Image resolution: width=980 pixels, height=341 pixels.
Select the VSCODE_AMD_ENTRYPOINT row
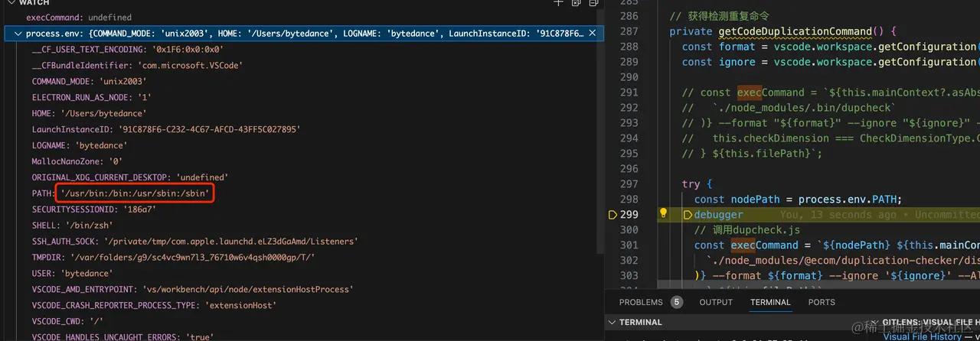coord(302,290)
